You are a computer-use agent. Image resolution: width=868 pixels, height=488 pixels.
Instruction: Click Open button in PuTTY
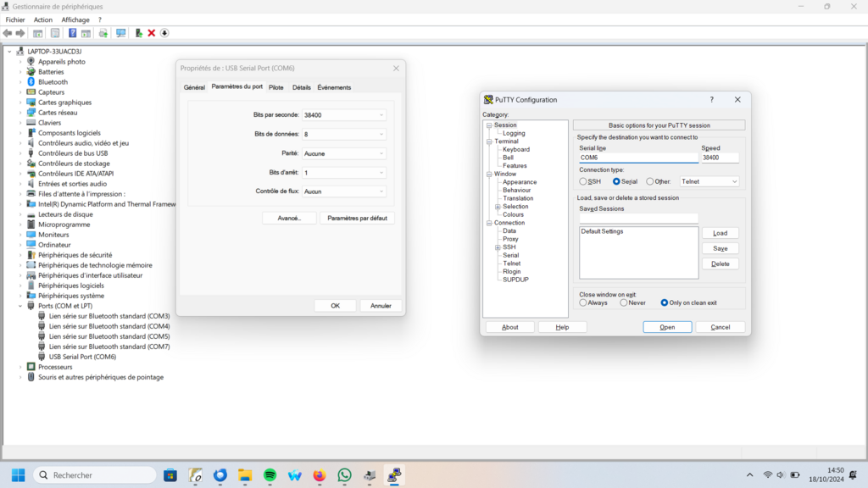point(667,327)
